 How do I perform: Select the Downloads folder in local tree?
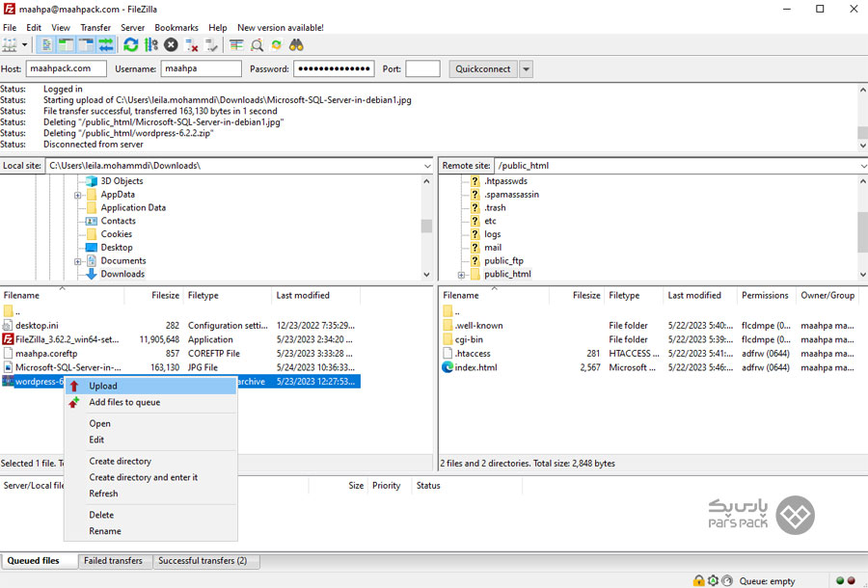point(122,274)
